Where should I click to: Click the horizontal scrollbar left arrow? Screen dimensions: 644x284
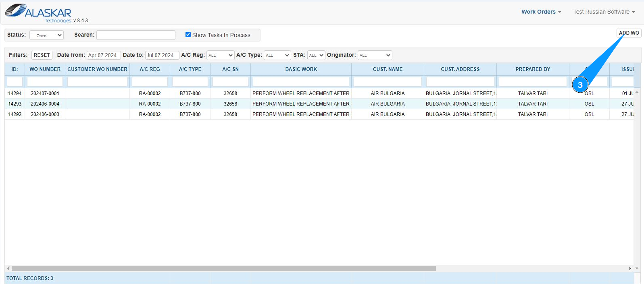8,268
